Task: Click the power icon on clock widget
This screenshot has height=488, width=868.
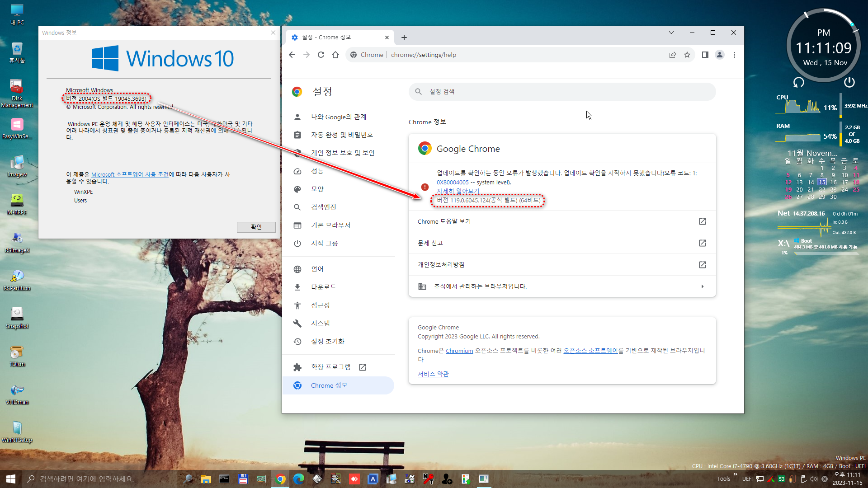Action: (849, 82)
